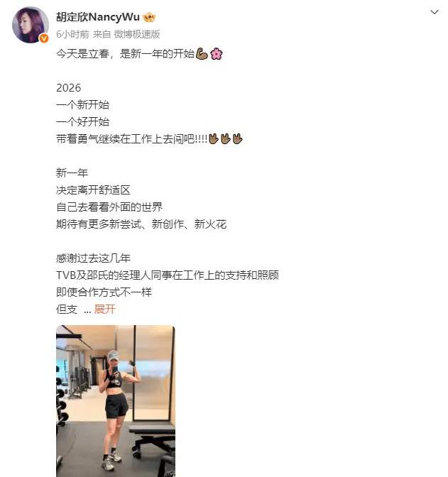Click the first rock-hand emoji

tap(213, 138)
